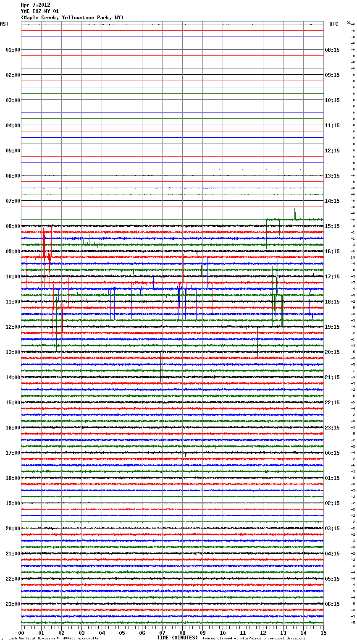Click the '01:00' MST time label
Screen dimensions: 357x644
(x=13, y=50)
